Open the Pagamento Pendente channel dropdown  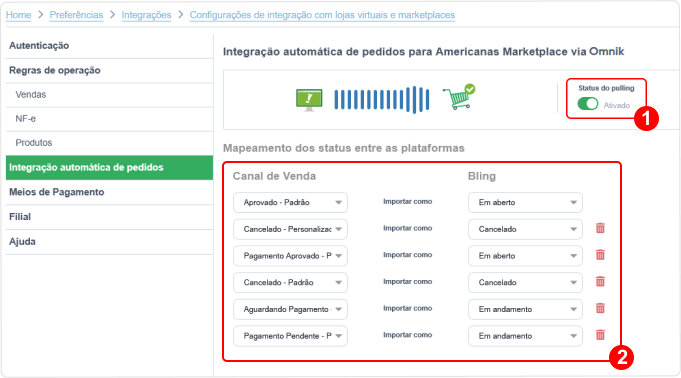click(x=290, y=336)
